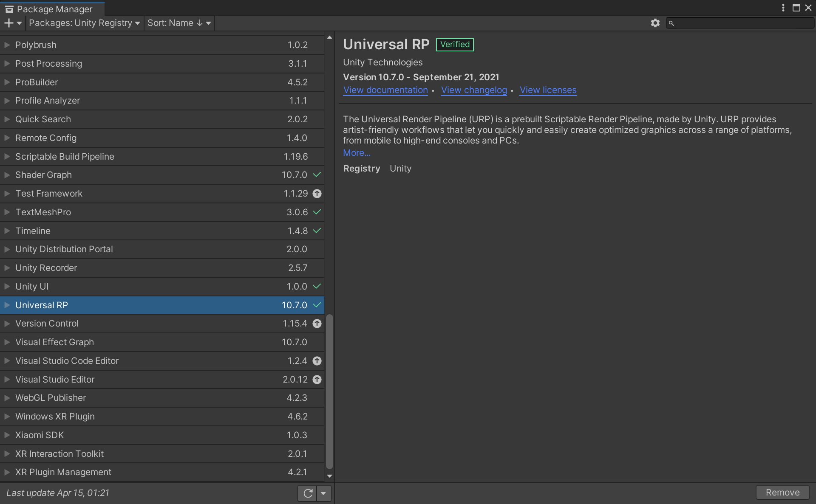Screen dimensions: 816x504
Task: Open the window options kebab menu
Action: (x=783, y=8)
